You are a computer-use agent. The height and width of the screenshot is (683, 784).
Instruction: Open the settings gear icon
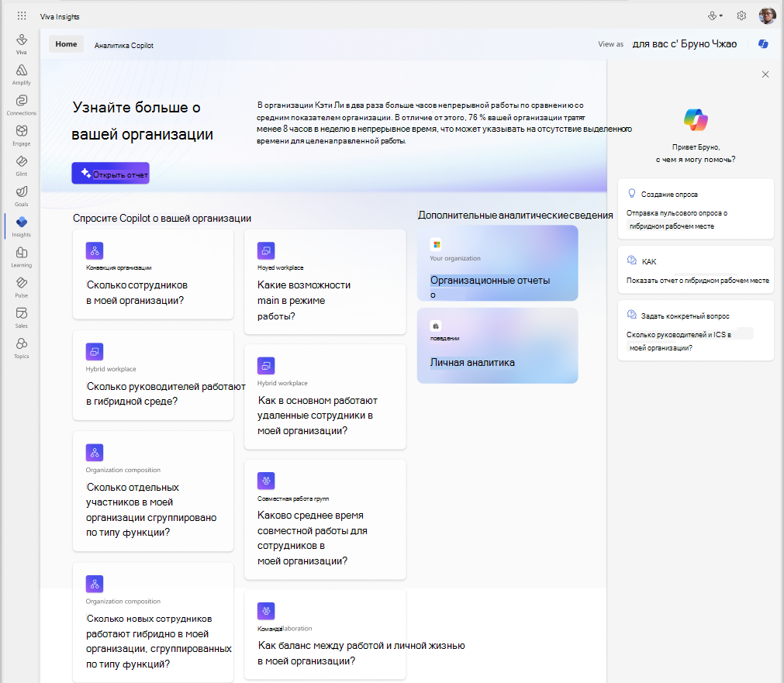[x=741, y=16]
